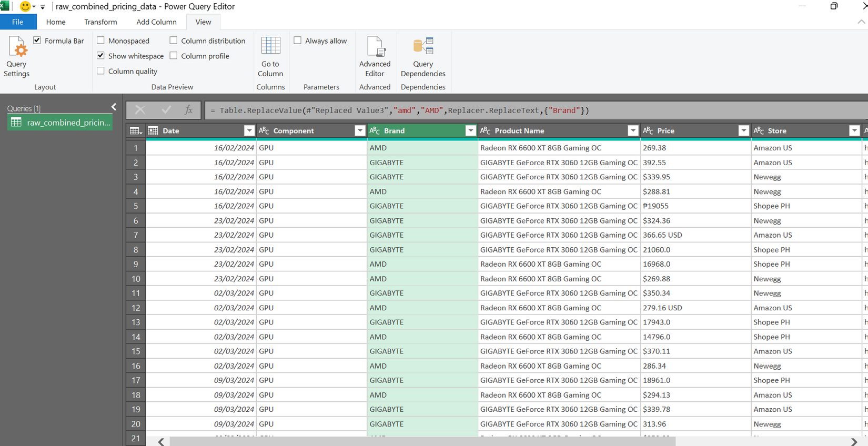868x446 pixels.
Task: Enable the Column quality checkbox
Action: coord(101,71)
